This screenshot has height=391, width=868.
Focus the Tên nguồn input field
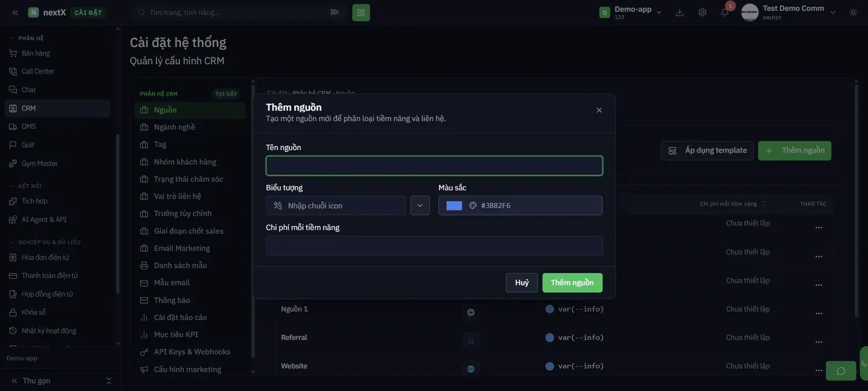click(x=434, y=166)
